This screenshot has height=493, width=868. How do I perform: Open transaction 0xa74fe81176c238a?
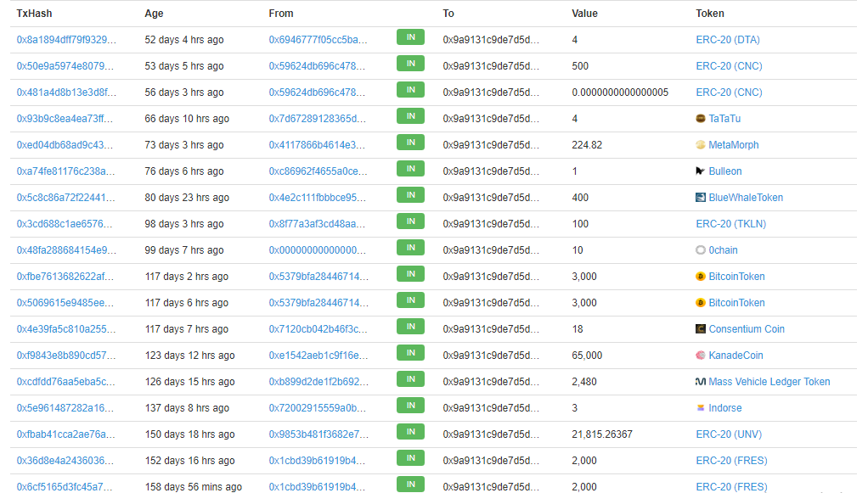click(66, 171)
